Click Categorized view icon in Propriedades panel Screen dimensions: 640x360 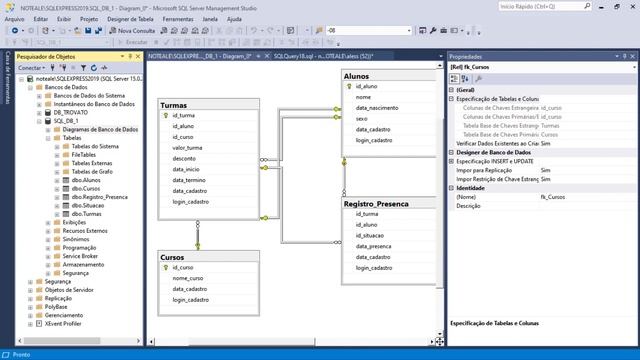(454, 79)
